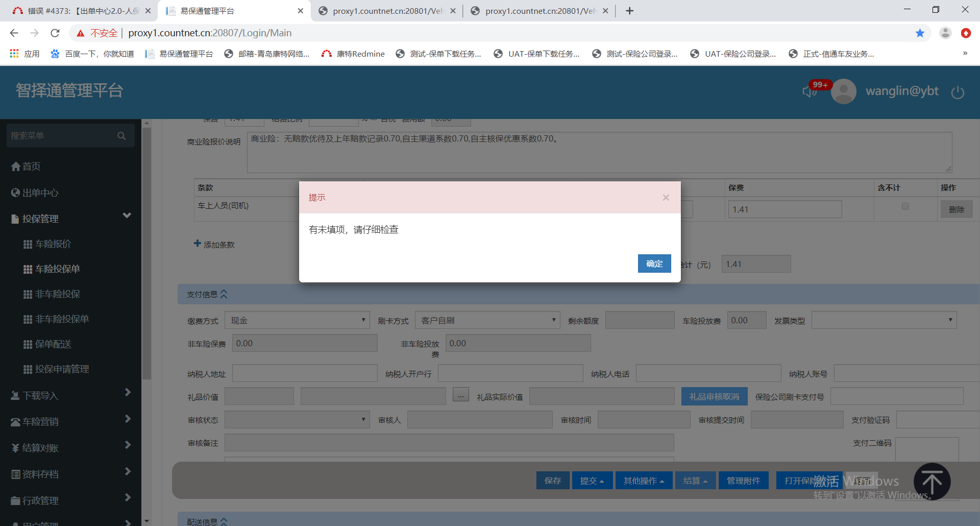
Task: Close the 易保通管理平台 tab
Action: pyautogui.click(x=300, y=11)
